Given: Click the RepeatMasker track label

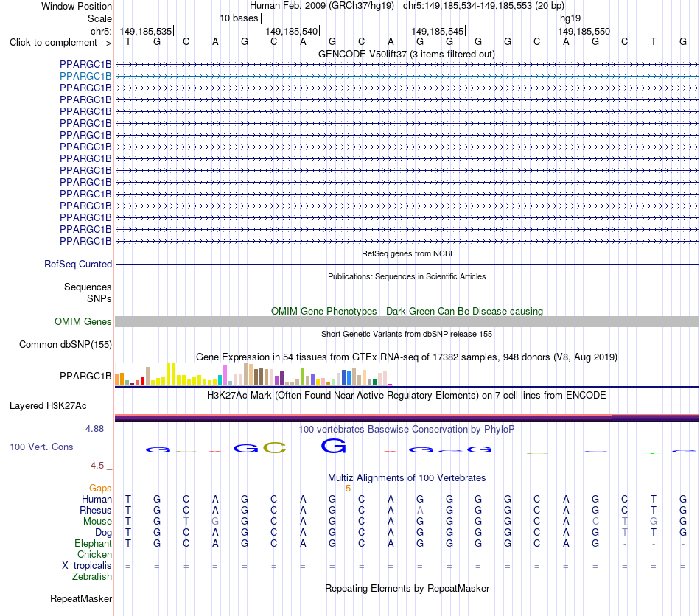Looking at the screenshot, I should [x=81, y=598].
